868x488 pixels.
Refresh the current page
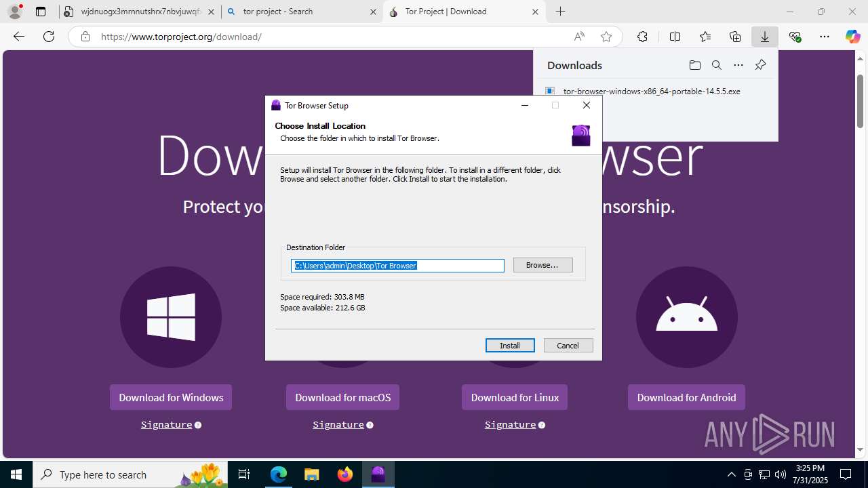[x=49, y=37]
